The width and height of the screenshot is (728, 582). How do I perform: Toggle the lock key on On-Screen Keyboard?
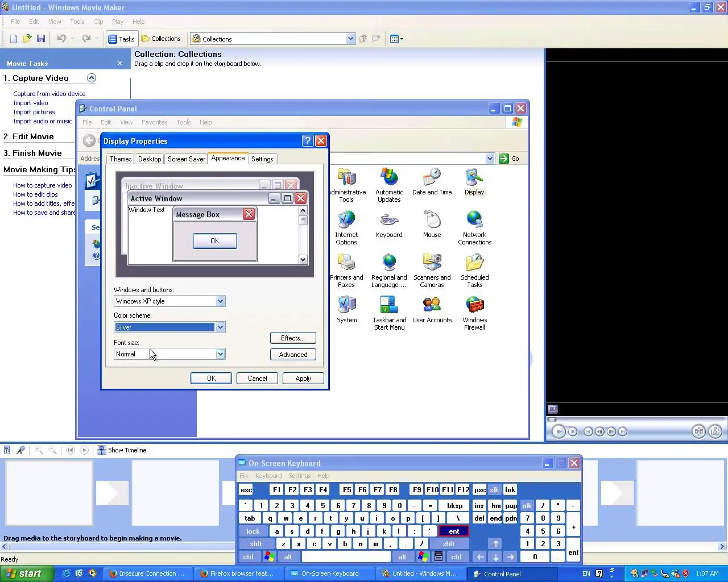[253, 531]
